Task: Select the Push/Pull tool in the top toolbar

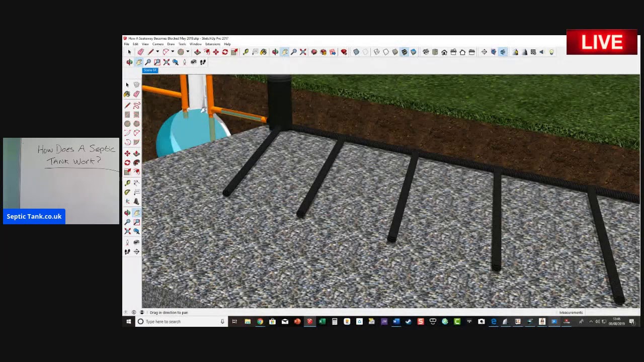Action: click(197, 52)
